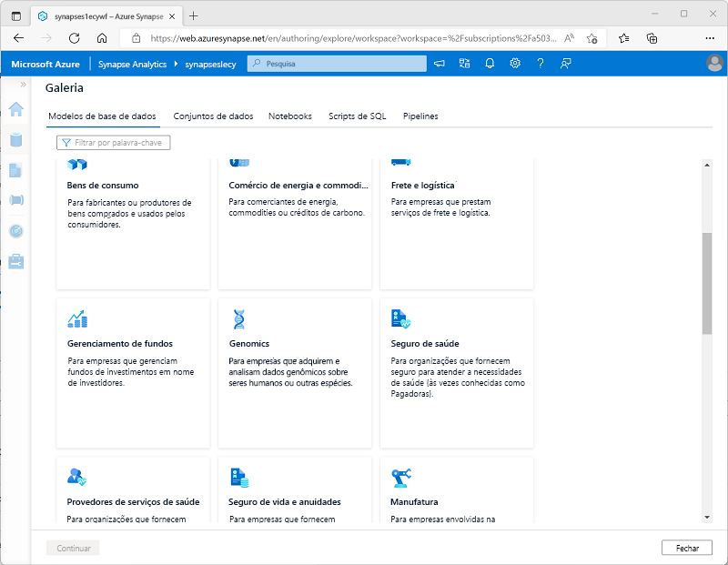The image size is (728, 565).
Task: Select the Manufatura robot arm icon
Action: click(401, 478)
